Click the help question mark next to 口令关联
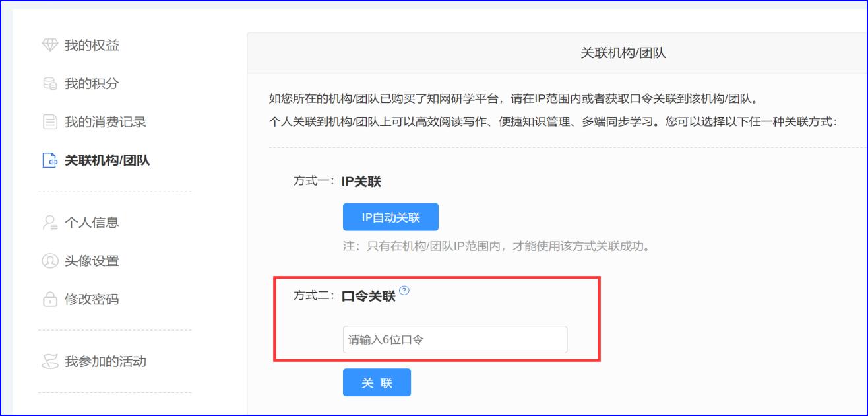 point(404,291)
